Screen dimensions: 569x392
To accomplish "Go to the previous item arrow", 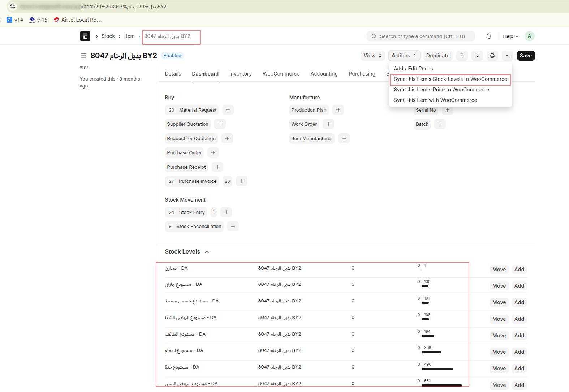I will click(462, 56).
